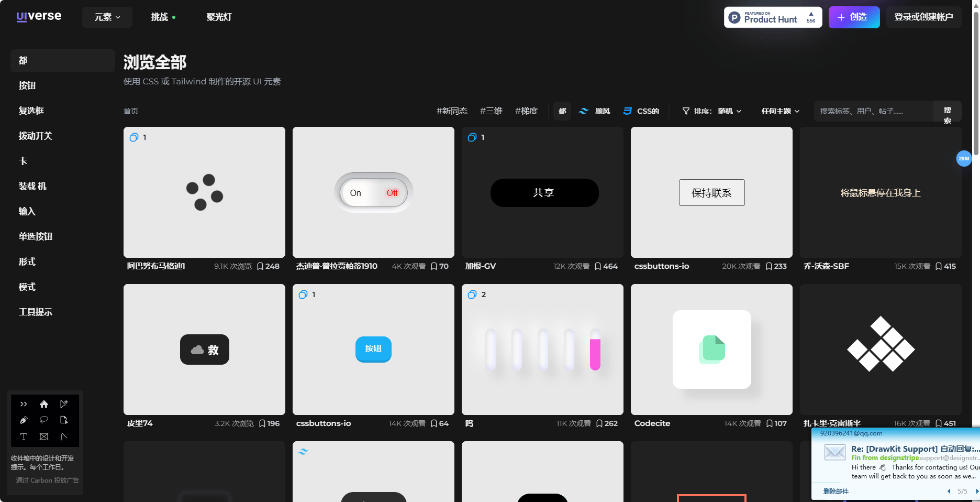980x502 pixels.
Task: Click the bookmark icon on 加根-GV card
Action: pyautogui.click(x=597, y=266)
